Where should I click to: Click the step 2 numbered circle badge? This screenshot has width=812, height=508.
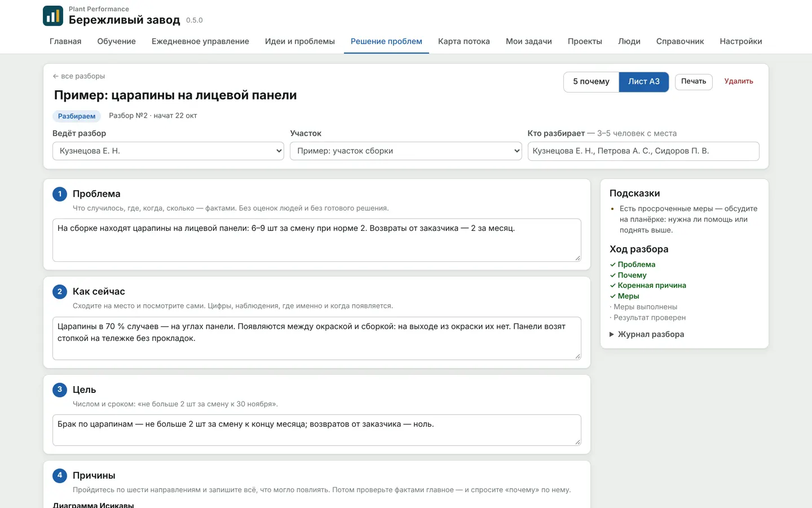click(x=60, y=292)
